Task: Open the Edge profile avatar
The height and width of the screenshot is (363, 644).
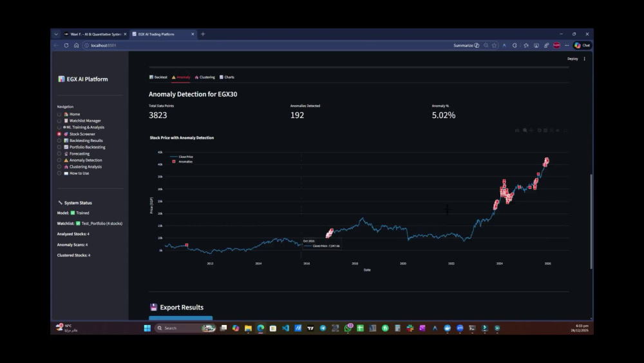Action: click(557, 46)
